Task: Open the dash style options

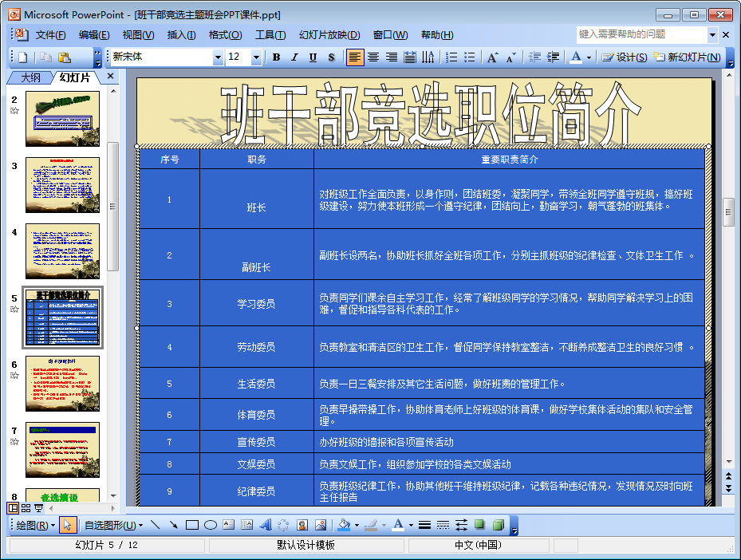Action: click(443, 525)
